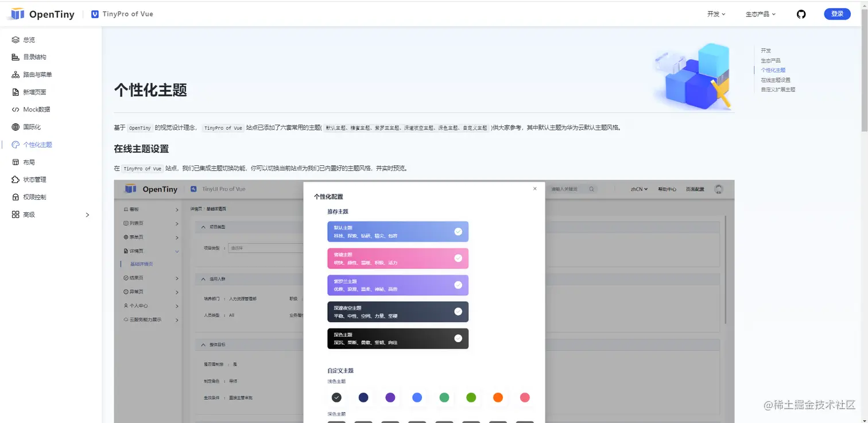Click 帮助中心 in the preview header

pos(666,189)
